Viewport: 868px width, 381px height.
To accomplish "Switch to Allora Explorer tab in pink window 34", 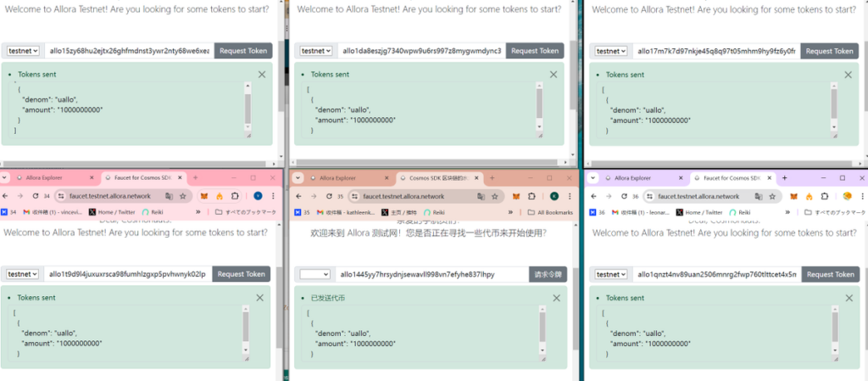I will point(55,177).
